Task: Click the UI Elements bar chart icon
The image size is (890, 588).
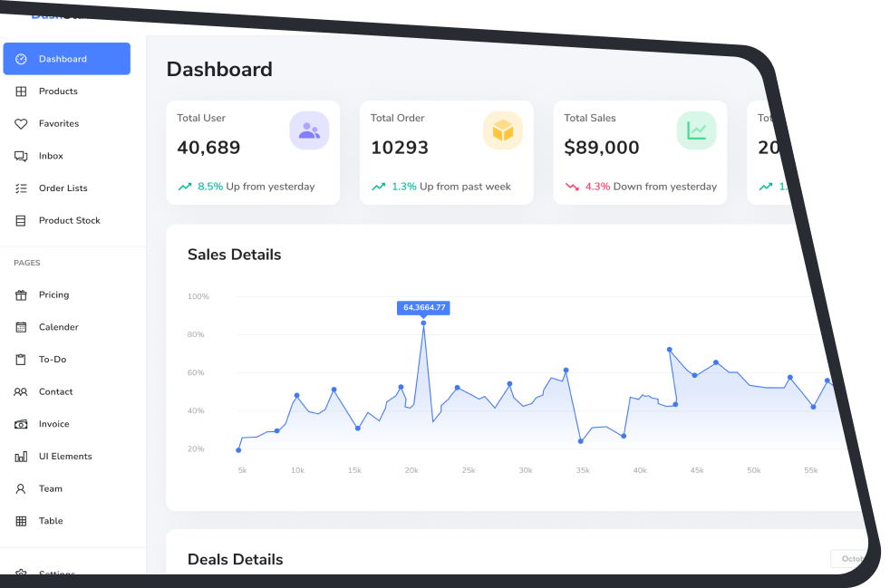Action: click(x=21, y=457)
